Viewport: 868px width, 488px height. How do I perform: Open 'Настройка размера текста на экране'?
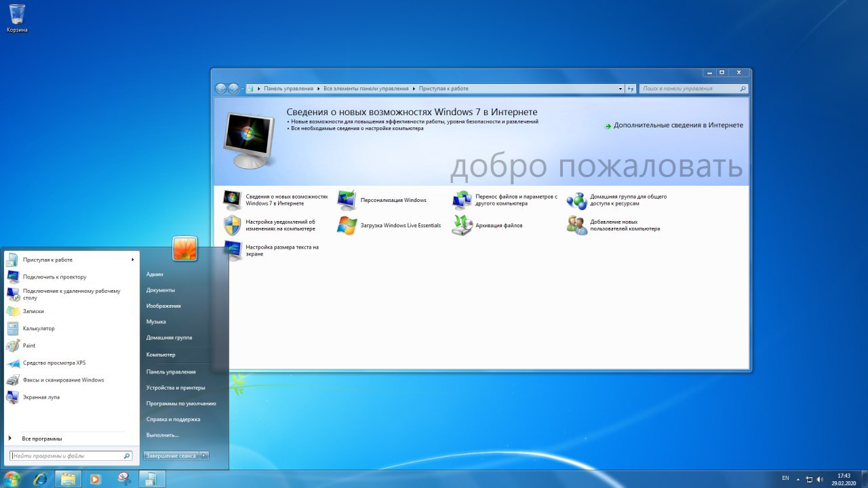[271, 250]
